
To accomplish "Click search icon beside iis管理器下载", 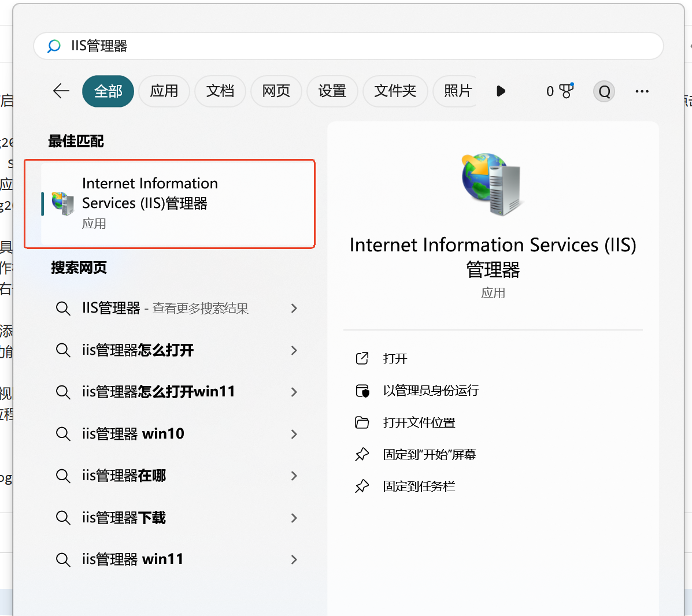I will click(x=63, y=518).
